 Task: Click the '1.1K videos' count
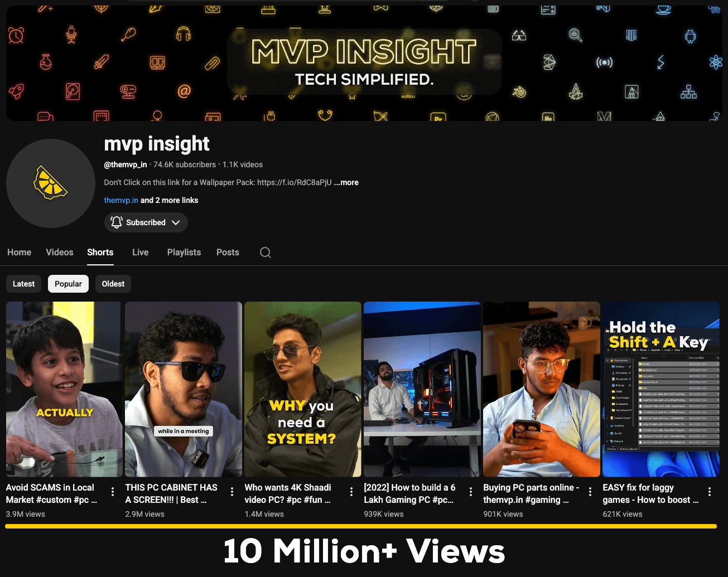(243, 164)
